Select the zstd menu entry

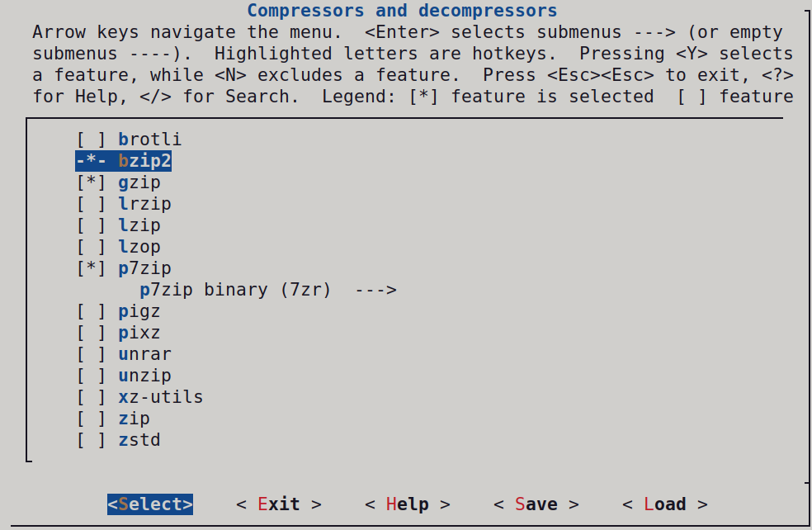click(139, 440)
